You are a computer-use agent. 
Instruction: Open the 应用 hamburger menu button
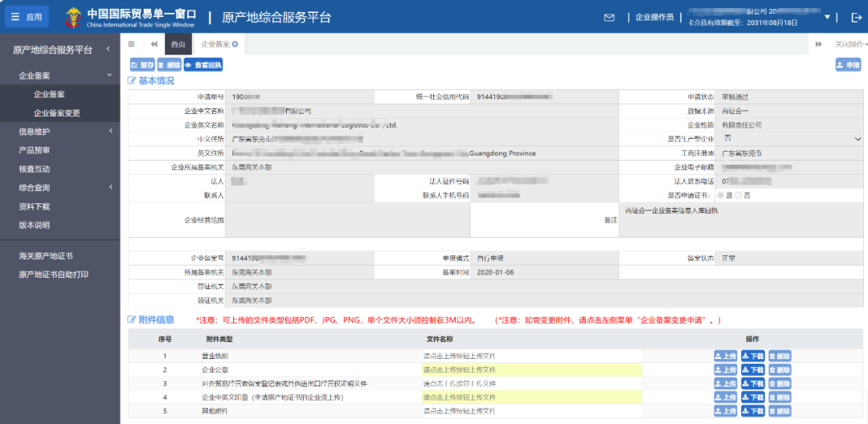27,17
